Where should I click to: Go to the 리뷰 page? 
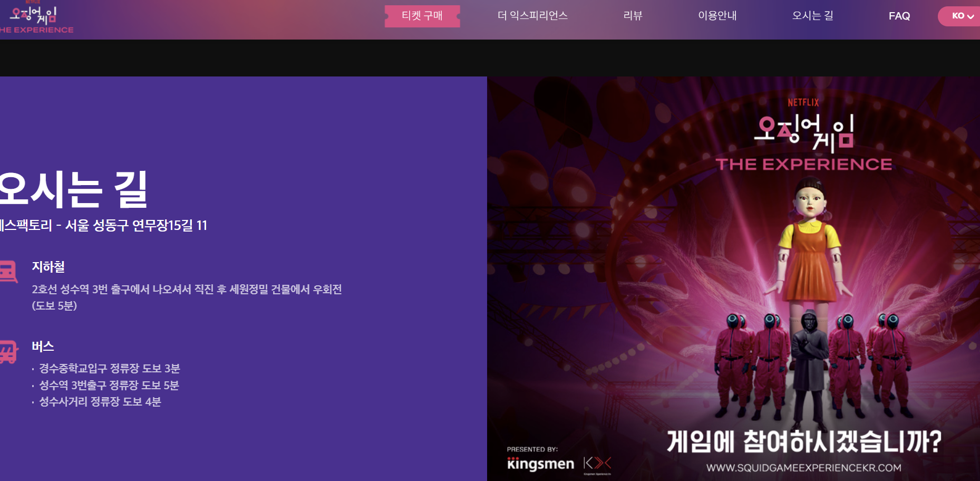(x=633, y=16)
